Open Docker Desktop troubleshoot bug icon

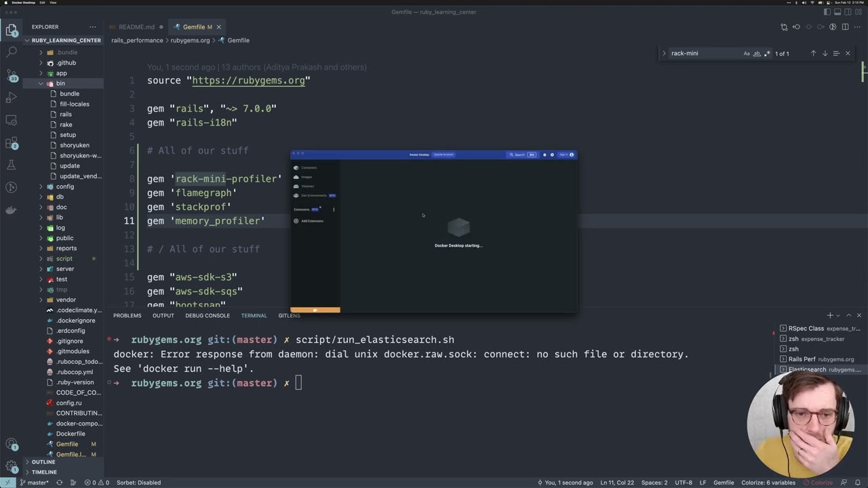(x=545, y=155)
